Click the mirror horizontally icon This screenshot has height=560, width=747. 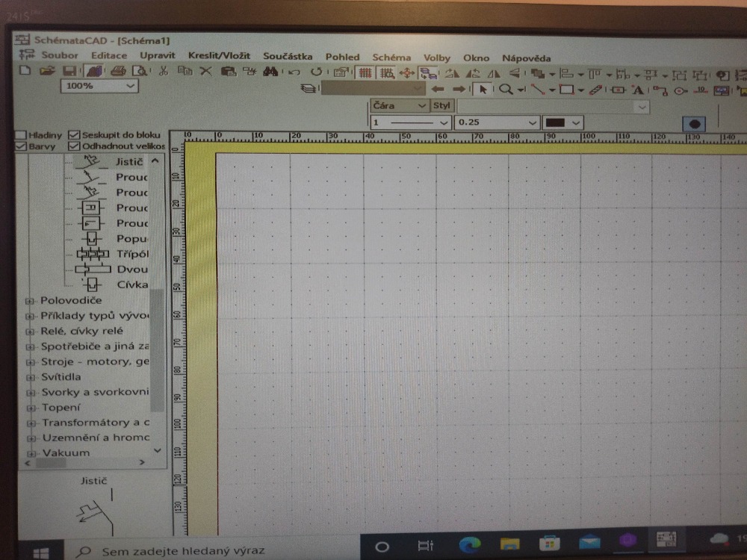point(494,74)
